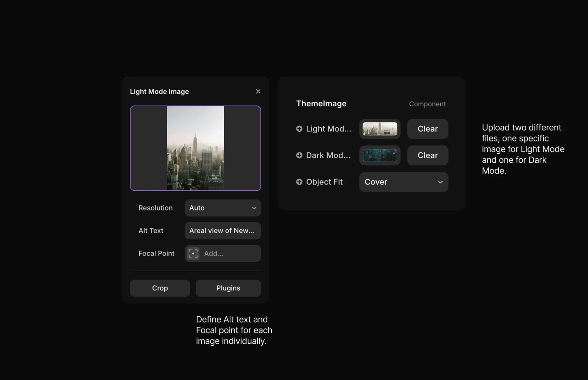Click the plus icon beside Dark Mode
The width and height of the screenshot is (588, 380).
tap(299, 155)
